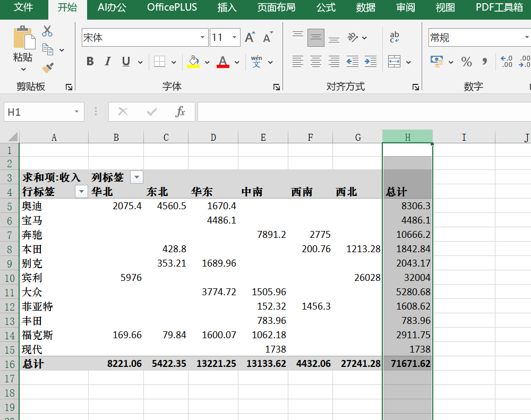Align text right
Viewport: 531px width, 420px height.
[334, 61]
